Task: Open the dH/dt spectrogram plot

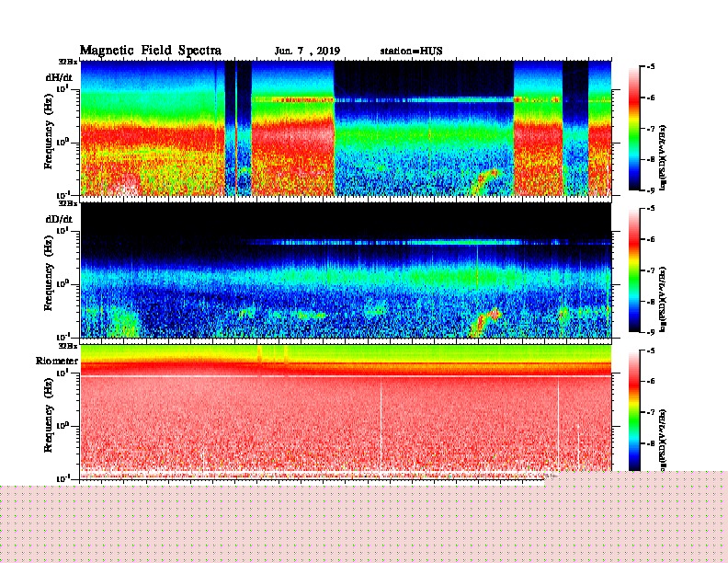Action: (346, 128)
